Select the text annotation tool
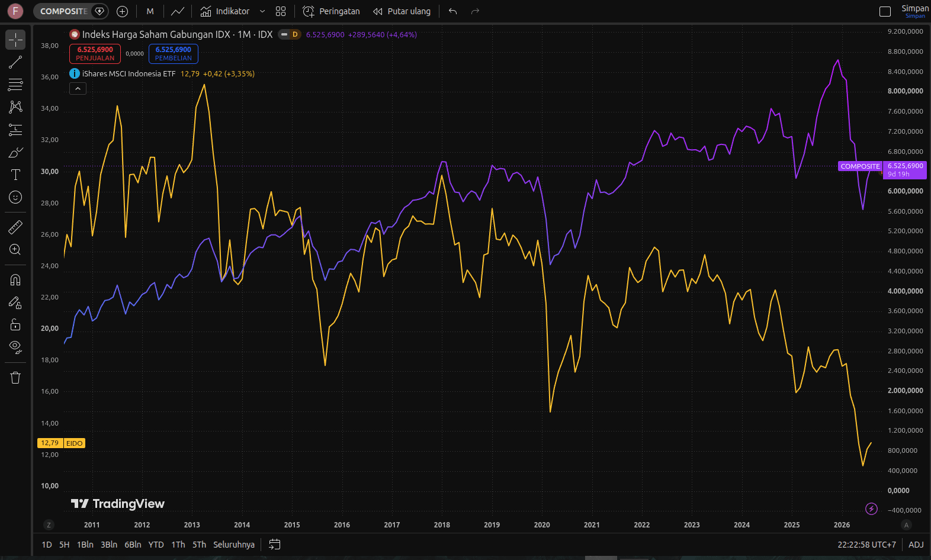Screen dimensions: 931x560 point(15,175)
